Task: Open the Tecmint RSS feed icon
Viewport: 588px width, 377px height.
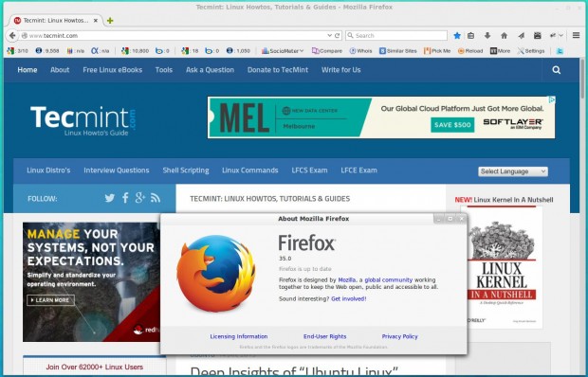Action: [x=156, y=198]
